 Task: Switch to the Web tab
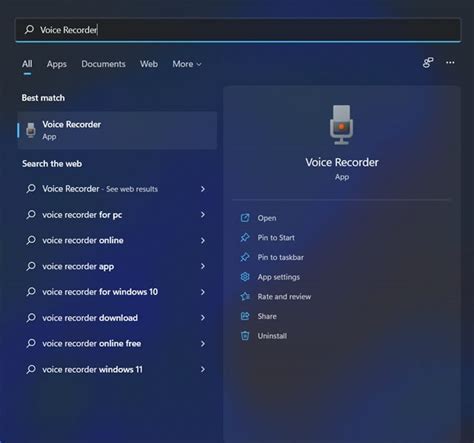(149, 64)
